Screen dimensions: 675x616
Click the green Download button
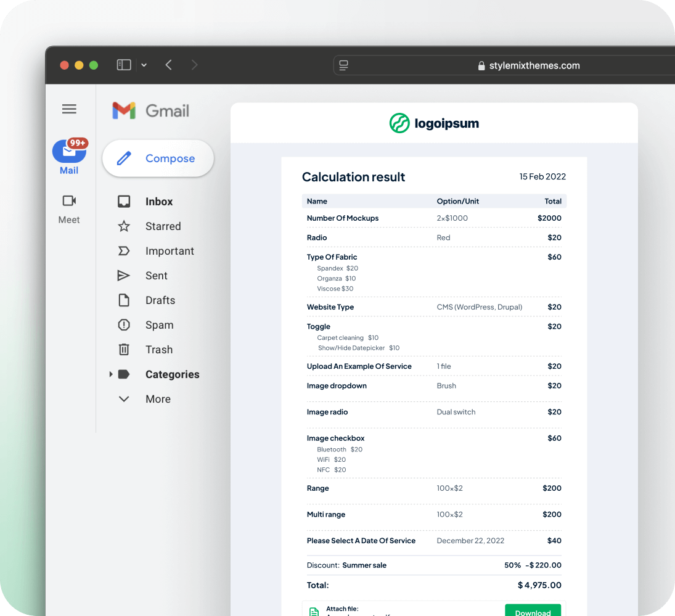click(x=533, y=610)
